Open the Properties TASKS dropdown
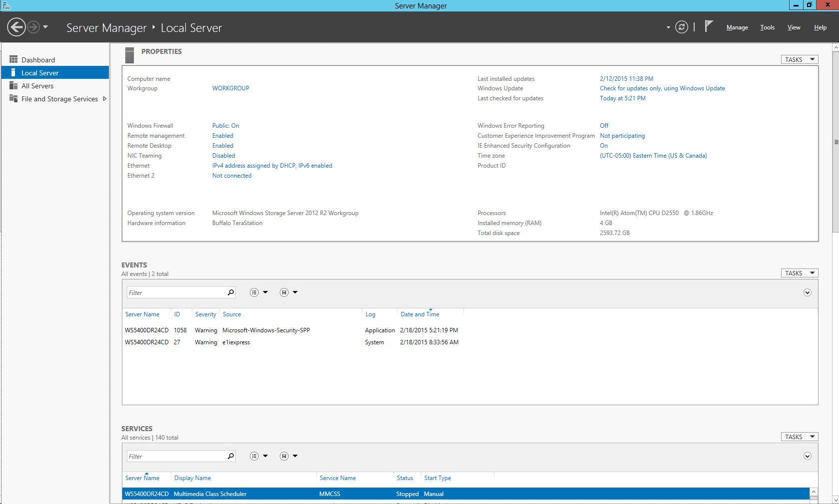The height and width of the screenshot is (504, 839). pos(800,59)
